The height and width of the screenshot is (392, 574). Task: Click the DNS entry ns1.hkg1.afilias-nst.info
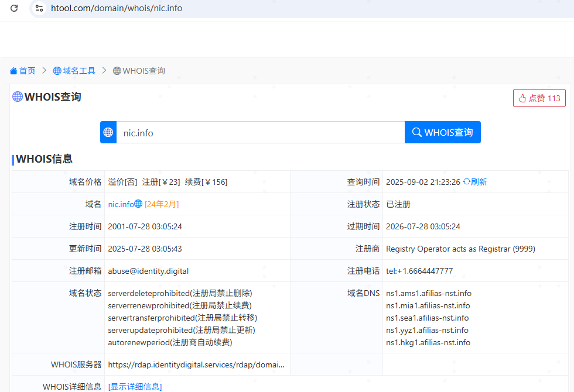[428, 342]
